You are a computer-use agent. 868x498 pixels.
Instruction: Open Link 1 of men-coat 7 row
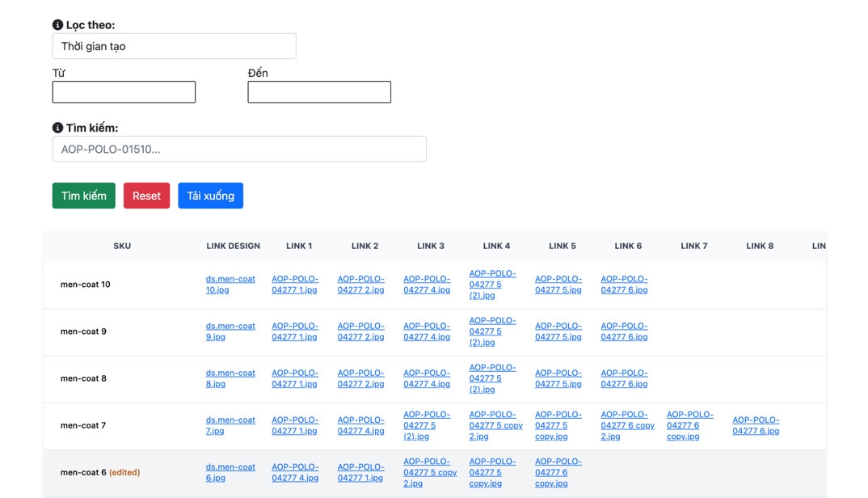point(295,425)
